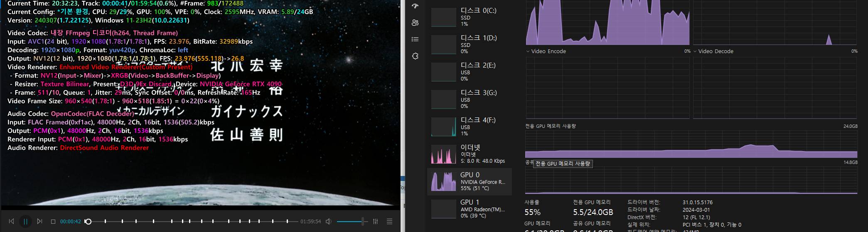Click the 14.8GB shared memory label
This screenshot has height=232, width=868.
pyautogui.click(x=851, y=162)
